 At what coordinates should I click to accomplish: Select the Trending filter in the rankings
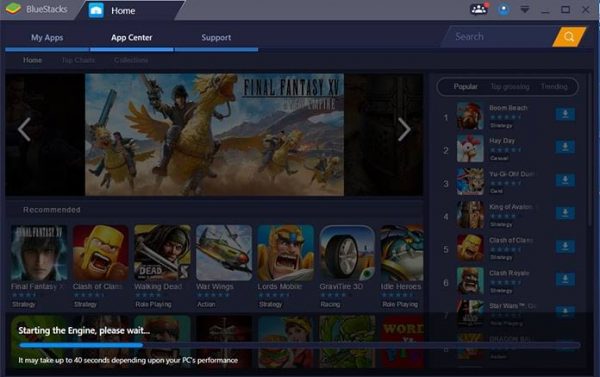[554, 87]
